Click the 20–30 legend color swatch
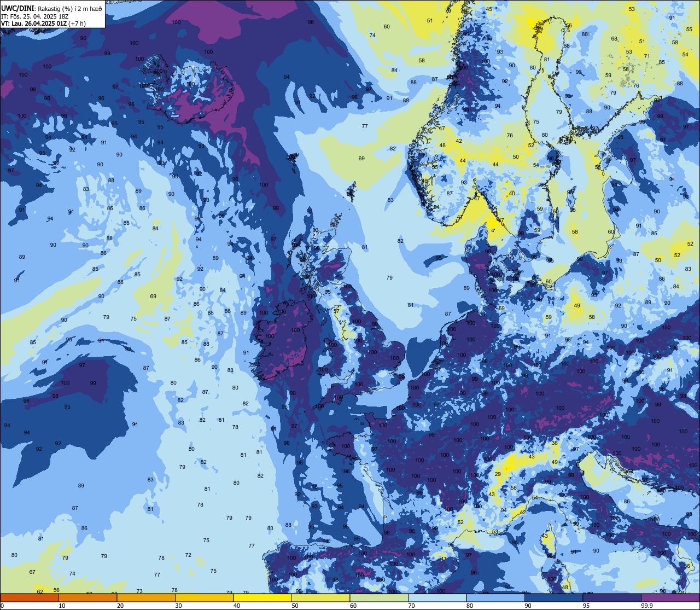 (146, 597)
